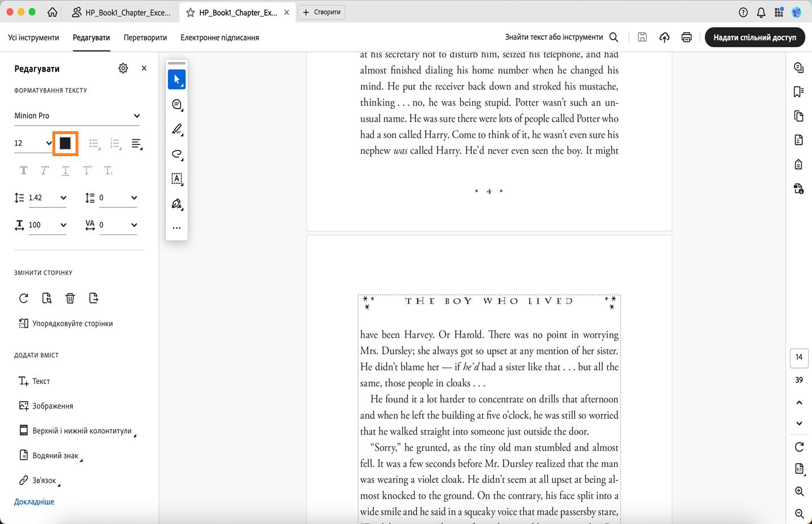
Task: Toggle subscript formatting
Action: point(108,170)
